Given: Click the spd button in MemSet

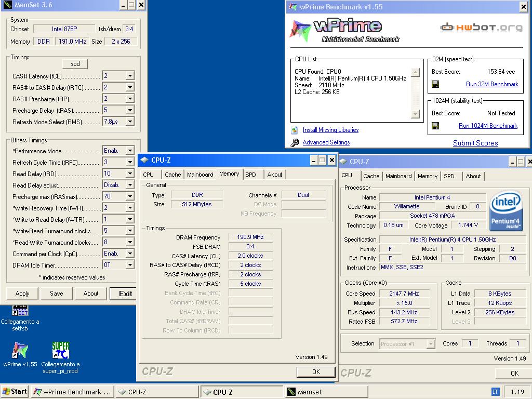Looking at the screenshot, I should coord(75,64).
